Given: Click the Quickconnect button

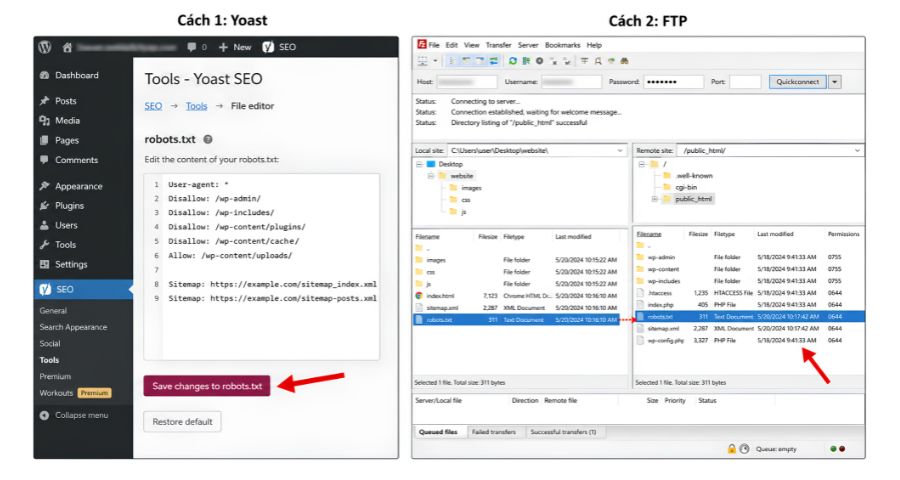Looking at the screenshot, I should click(798, 82).
